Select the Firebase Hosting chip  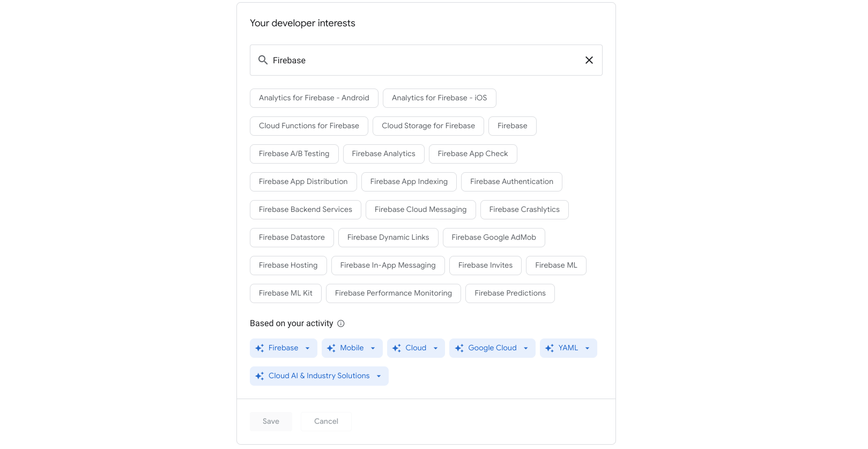pyautogui.click(x=288, y=266)
